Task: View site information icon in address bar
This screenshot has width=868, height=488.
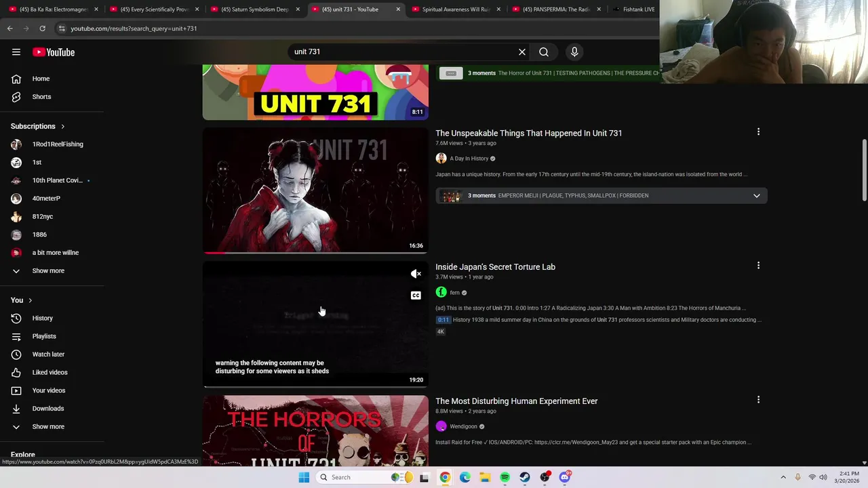Action: 62,28
